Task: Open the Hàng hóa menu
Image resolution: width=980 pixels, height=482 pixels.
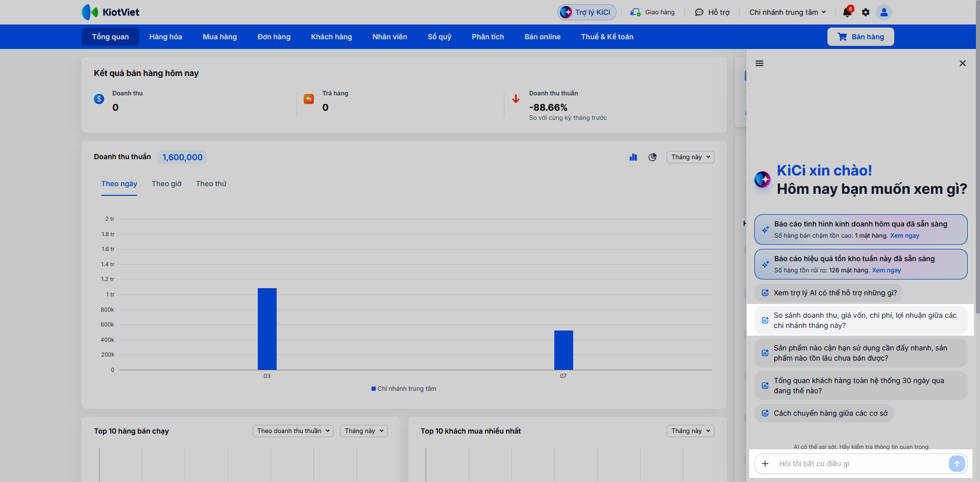Action: click(165, 37)
